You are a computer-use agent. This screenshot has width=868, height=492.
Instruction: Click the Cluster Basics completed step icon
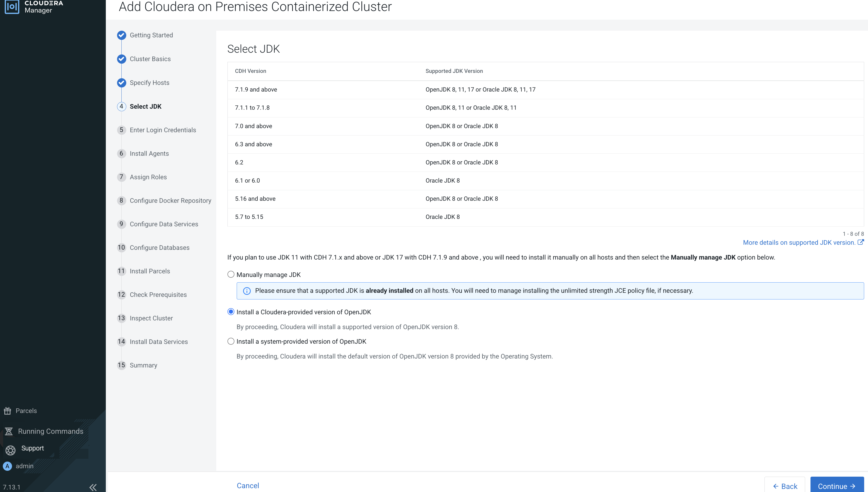point(122,59)
